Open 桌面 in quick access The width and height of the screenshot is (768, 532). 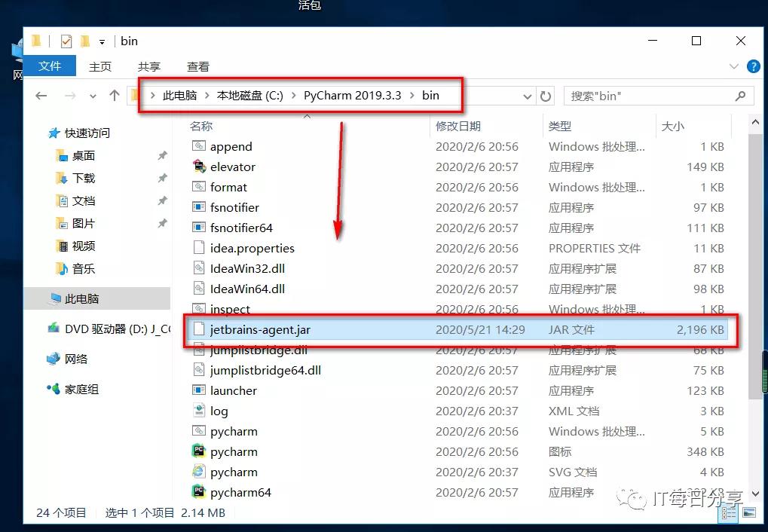pos(83,156)
